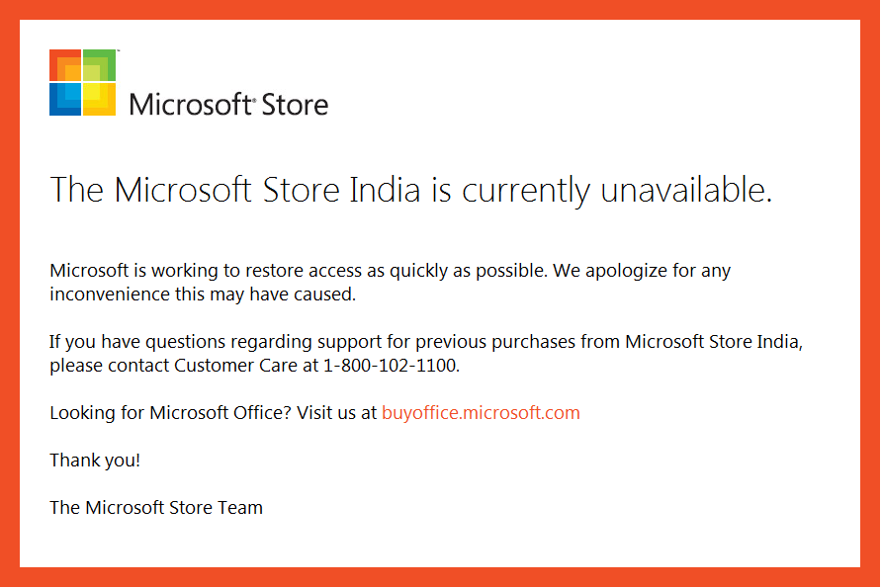This screenshot has width=881, height=588.
Task: Click the blue square of the logo
Action: coord(65,100)
